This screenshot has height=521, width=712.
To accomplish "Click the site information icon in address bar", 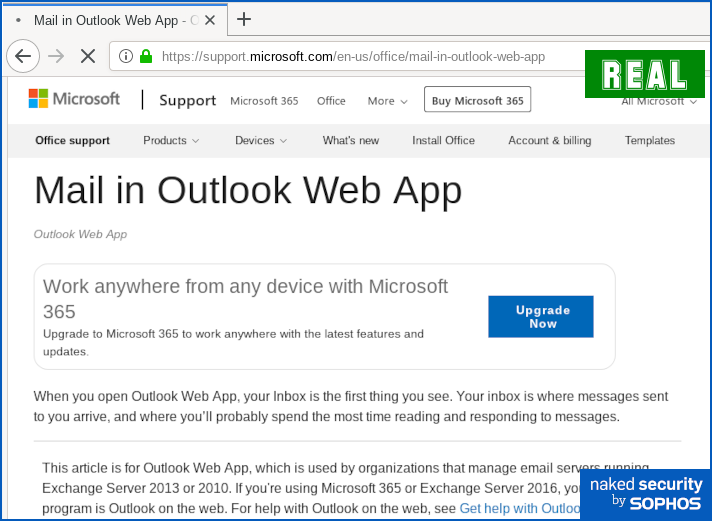I will point(126,56).
